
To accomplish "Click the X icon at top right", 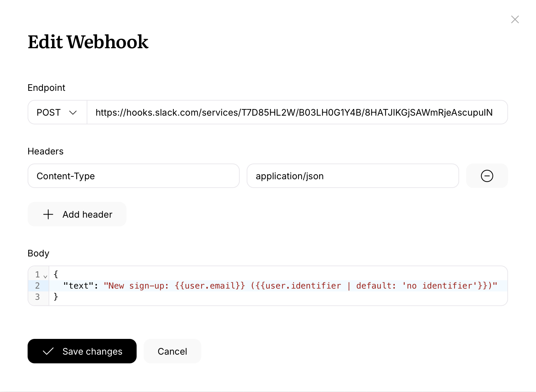I will (515, 20).
